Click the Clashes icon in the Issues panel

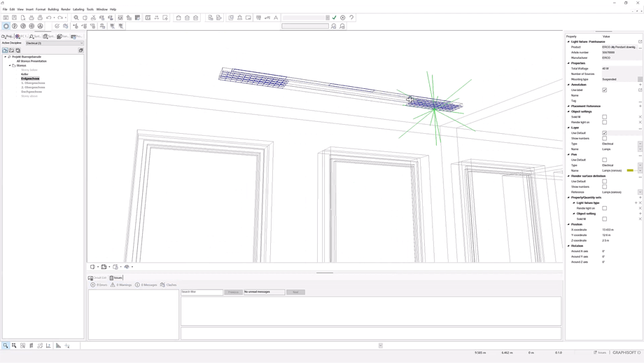pos(163,285)
